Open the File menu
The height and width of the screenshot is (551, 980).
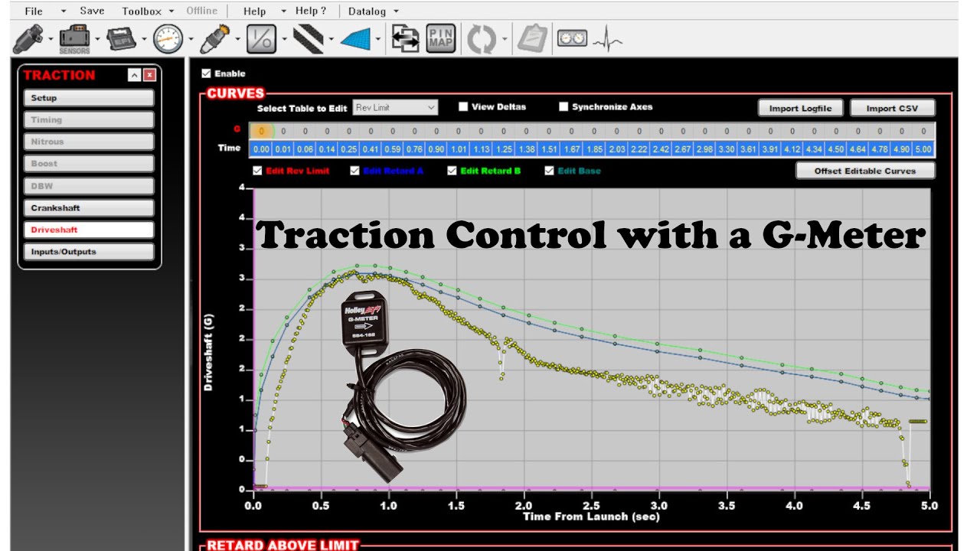coord(34,11)
